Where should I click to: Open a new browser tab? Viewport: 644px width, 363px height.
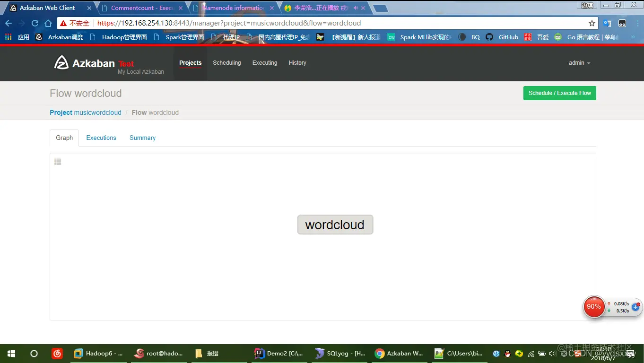point(380,8)
